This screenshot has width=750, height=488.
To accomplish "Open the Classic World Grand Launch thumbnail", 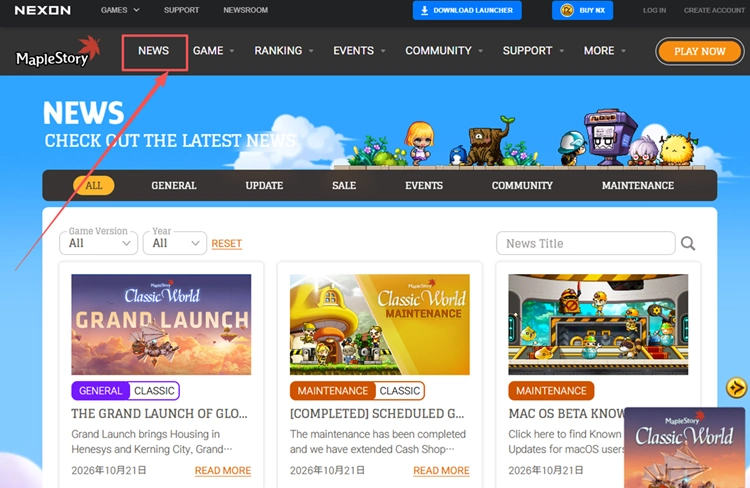I will [x=161, y=324].
